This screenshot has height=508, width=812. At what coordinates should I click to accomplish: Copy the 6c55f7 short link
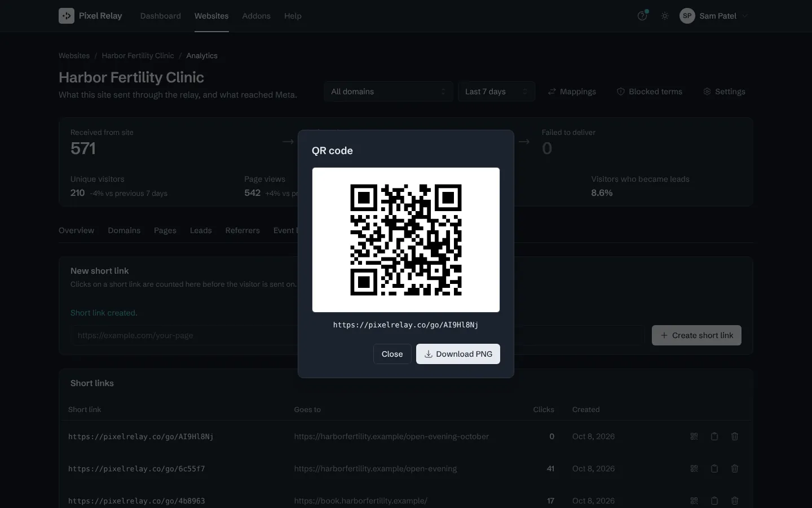coord(714,468)
